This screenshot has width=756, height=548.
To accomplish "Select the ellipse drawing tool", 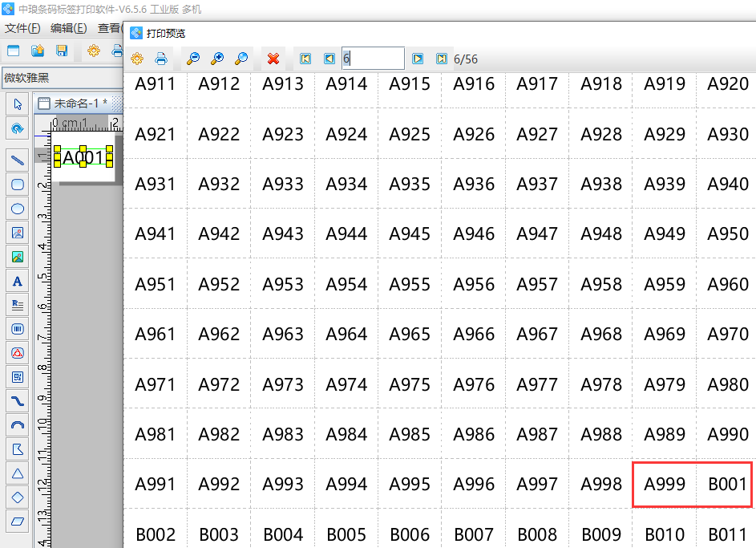I will pyautogui.click(x=18, y=209).
